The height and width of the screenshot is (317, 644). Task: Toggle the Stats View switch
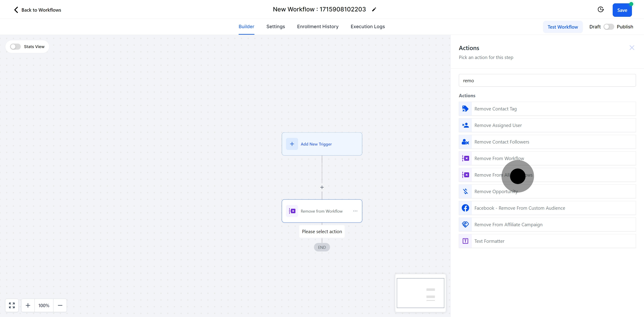[15, 47]
